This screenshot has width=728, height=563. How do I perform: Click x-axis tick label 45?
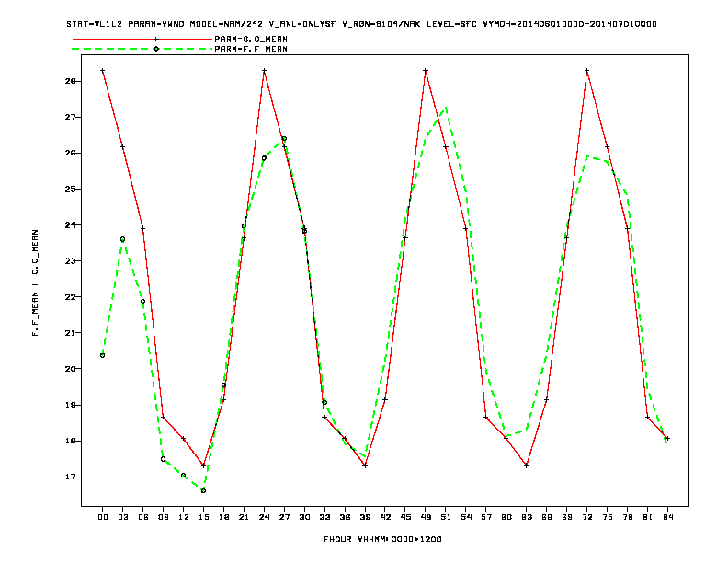pyautogui.click(x=405, y=517)
